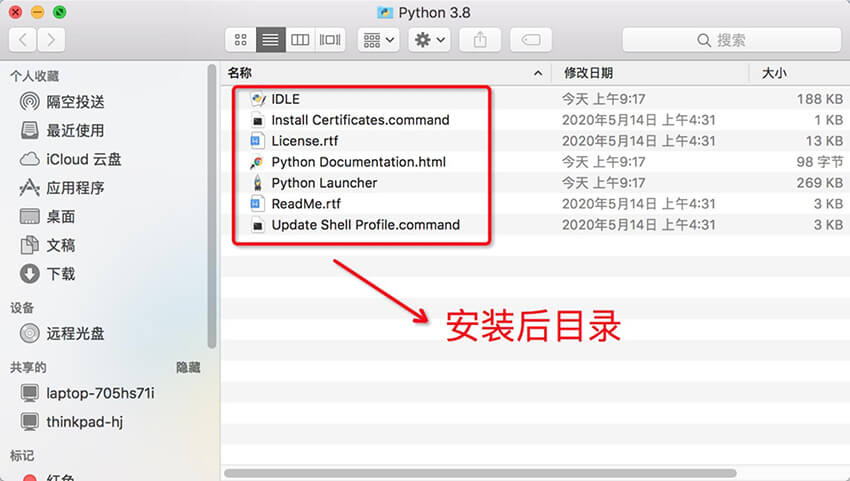Screen dimensions: 850x481
Task: Click the disc icon beside 远程光盘
Action: 29,333
